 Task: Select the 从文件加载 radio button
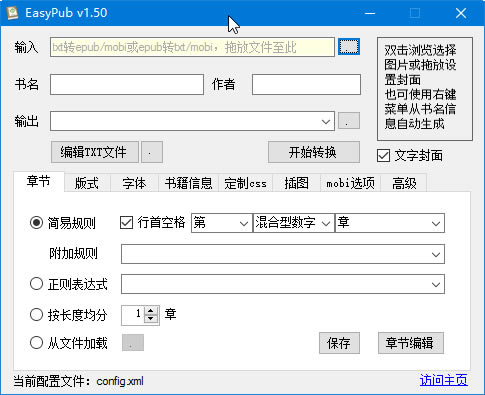coord(36,343)
